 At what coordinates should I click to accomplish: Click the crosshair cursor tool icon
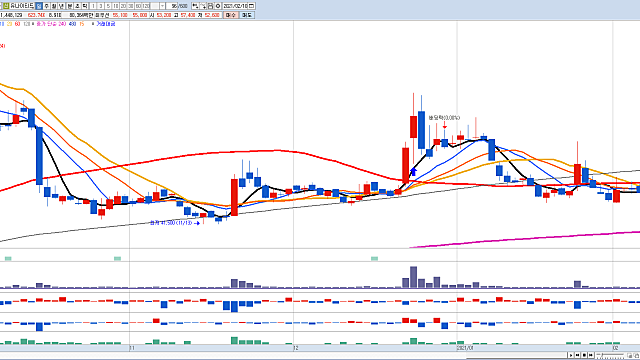point(203,6)
